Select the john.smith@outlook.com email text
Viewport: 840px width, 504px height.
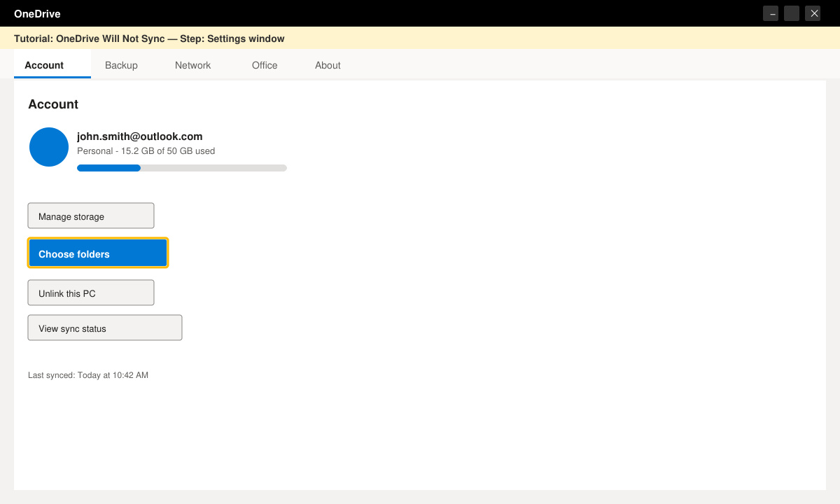[140, 136]
